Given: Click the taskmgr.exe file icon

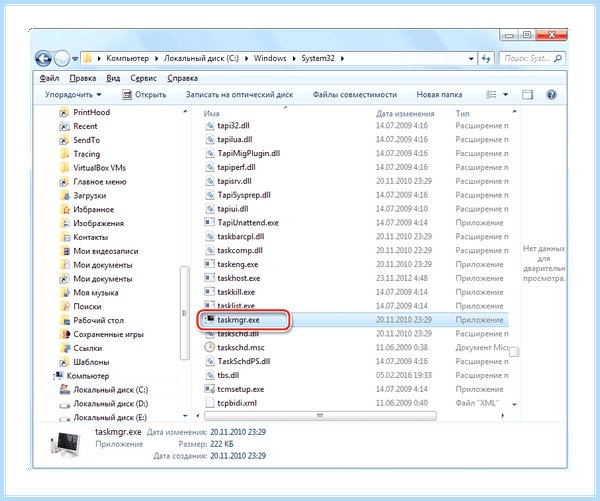Looking at the screenshot, I should point(210,320).
